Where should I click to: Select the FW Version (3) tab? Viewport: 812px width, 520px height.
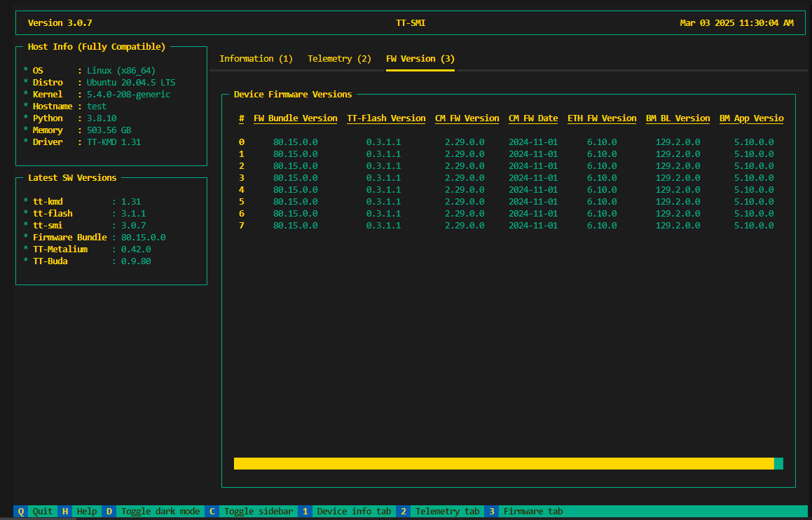point(420,59)
